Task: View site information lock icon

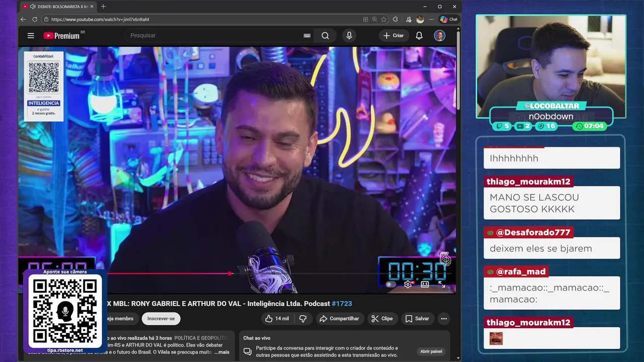Action: tap(46, 19)
